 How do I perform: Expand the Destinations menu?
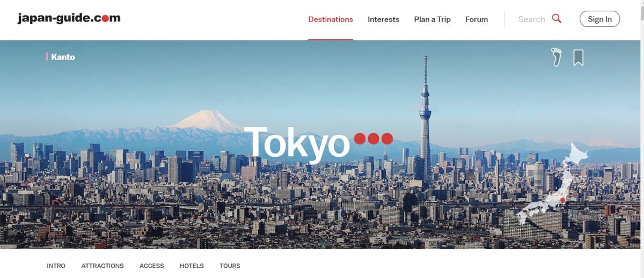click(x=331, y=19)
